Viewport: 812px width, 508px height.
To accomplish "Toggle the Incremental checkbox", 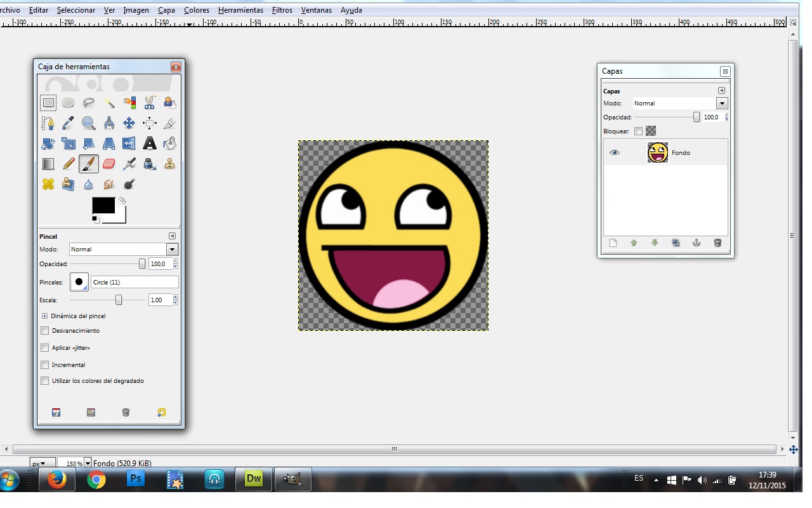I will coord(44,364).
